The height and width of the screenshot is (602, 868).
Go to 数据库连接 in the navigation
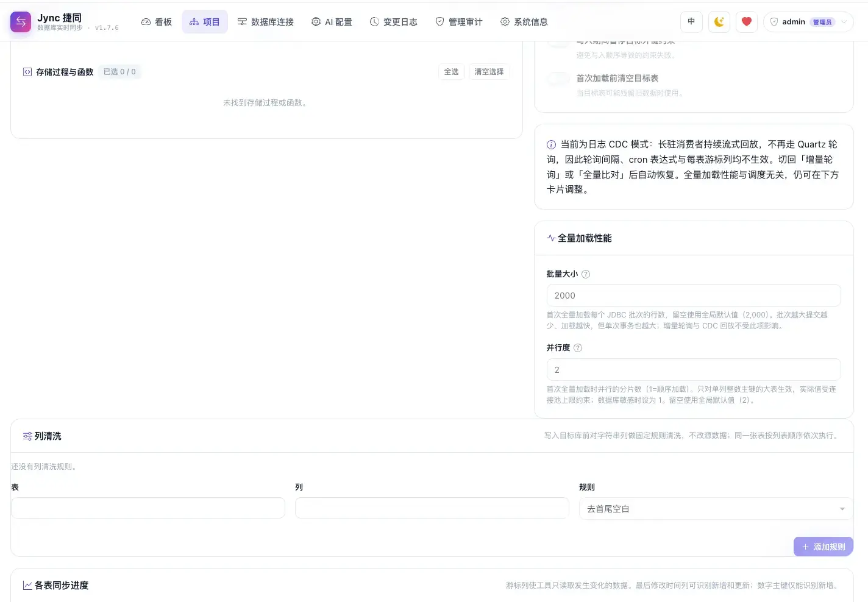click(x=265, y=22)
